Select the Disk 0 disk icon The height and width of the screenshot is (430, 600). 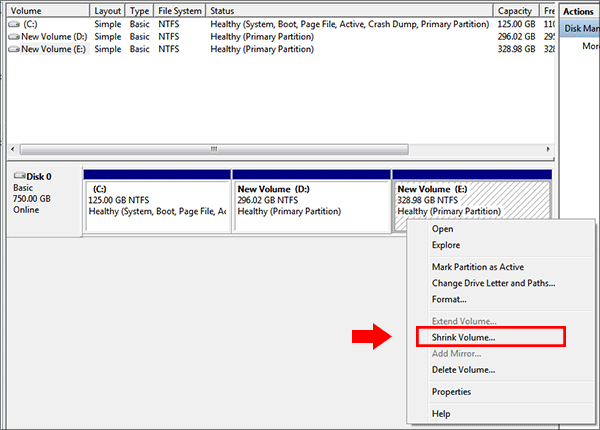20,177
